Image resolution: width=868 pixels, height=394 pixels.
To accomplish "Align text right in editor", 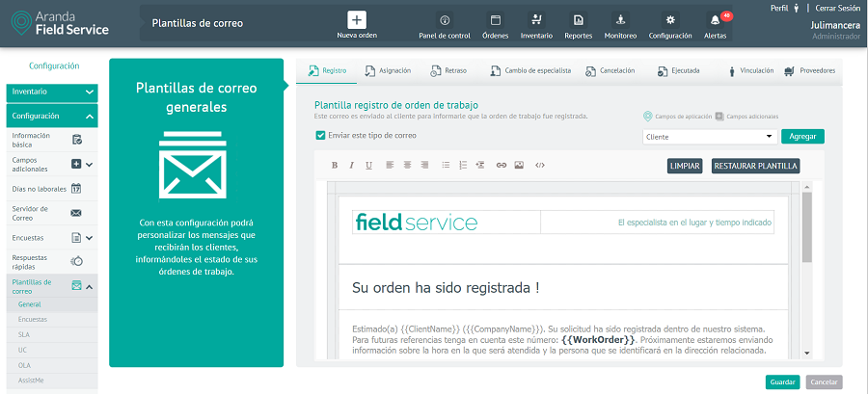I will pyautogui.click(x=424, y=165).
